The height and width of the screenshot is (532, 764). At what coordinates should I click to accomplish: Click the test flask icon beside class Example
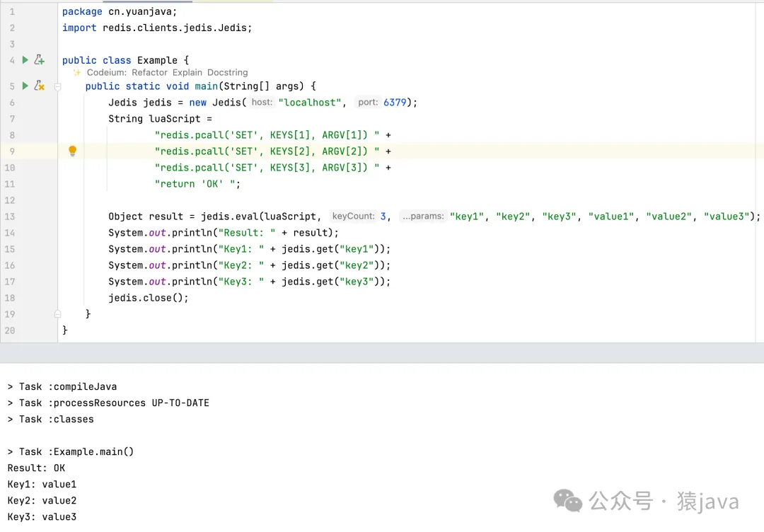40,60
